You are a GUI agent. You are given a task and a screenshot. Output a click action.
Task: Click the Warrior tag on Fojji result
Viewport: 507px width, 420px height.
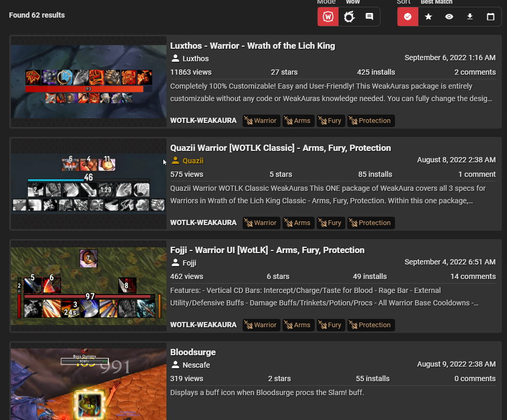pos(261,325)
